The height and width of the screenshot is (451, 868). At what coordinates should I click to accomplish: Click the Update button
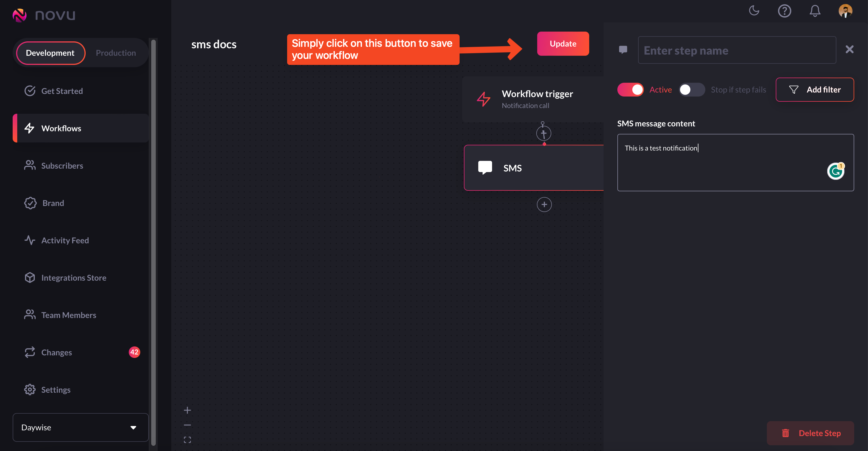[x=563, y=44]
